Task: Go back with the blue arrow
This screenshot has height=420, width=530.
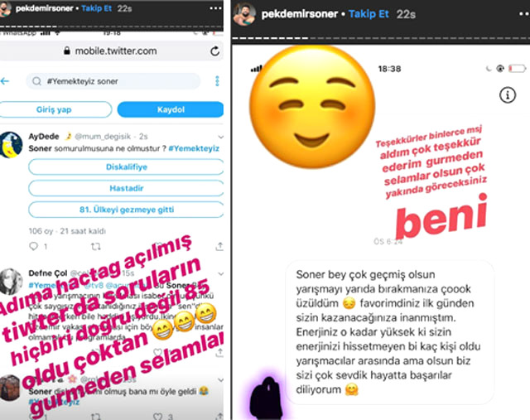Action: coord(5,81)
